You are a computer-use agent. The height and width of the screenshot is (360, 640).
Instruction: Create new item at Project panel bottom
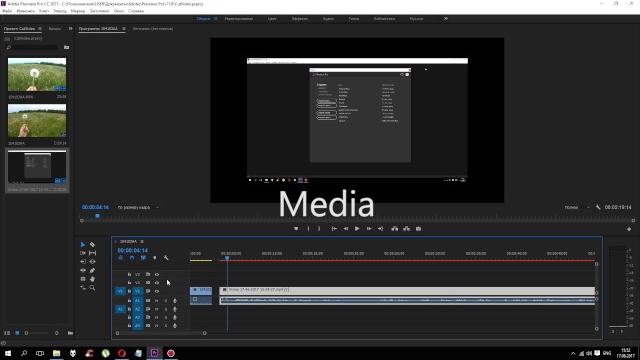coord(70,333)
